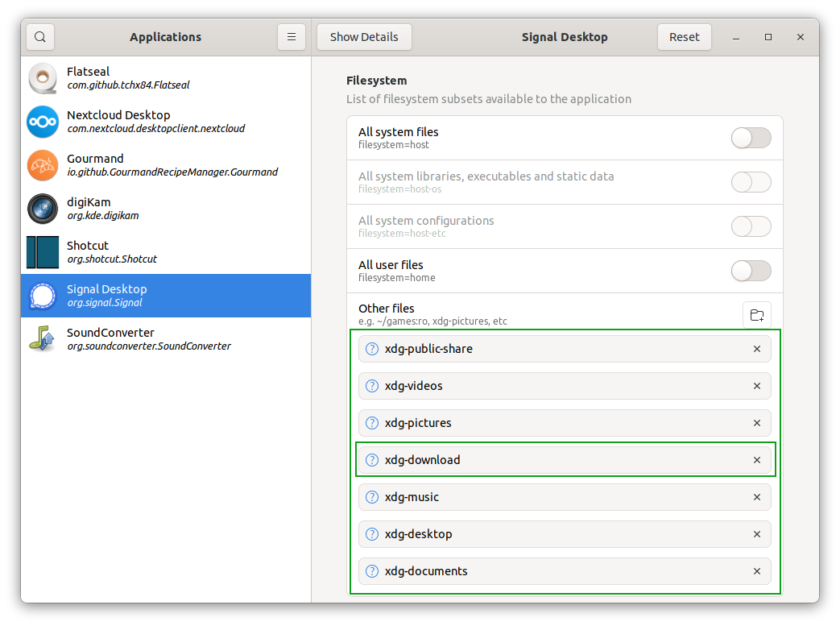Edit the xdg-videos path field

click(x=565, y=386)
